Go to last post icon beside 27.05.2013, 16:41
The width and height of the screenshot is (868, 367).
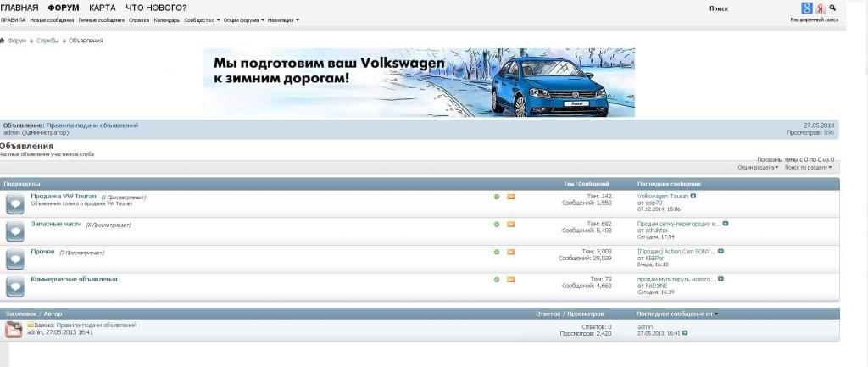[685, 333]
